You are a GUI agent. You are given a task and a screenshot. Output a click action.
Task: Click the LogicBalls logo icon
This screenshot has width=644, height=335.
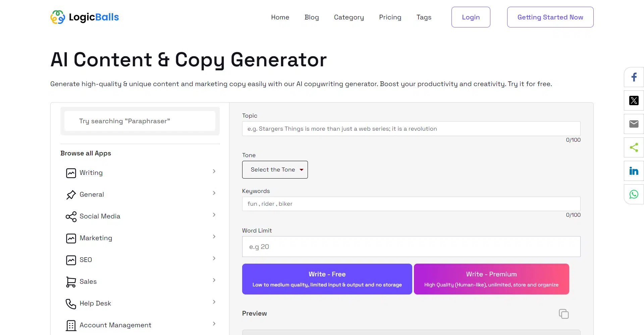pyautogui.click(x=58, y=17)
